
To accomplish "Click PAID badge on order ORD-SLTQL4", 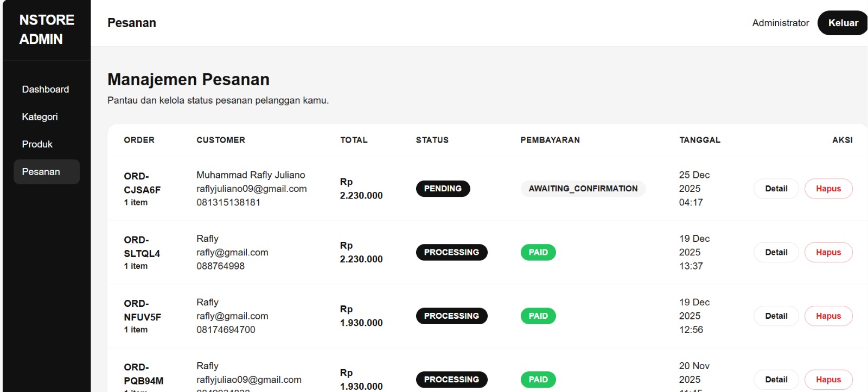I will pos(538,252).
